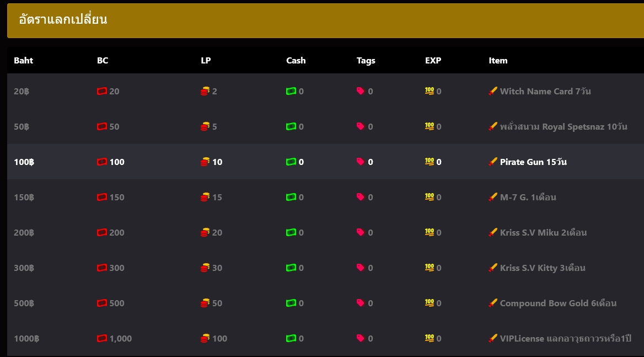Click the EXP 100 icon in the 500฿ row
The height and width of the screenshot is (357, 644).
pos(430,303)
